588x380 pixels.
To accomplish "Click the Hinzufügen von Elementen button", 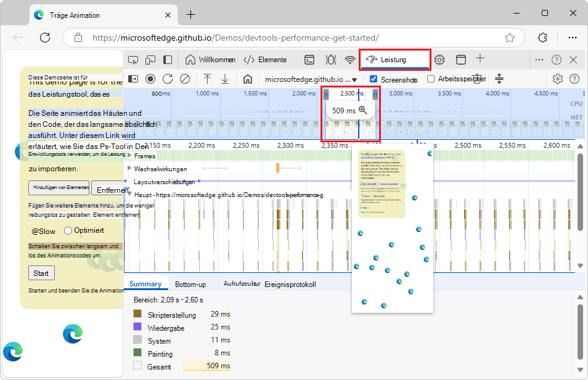I will point(59,188).
